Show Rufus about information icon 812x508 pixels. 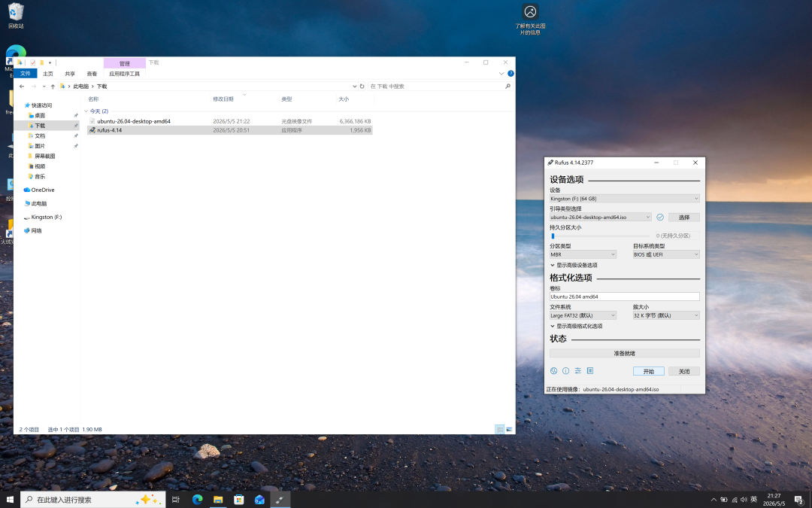[565, 370]
